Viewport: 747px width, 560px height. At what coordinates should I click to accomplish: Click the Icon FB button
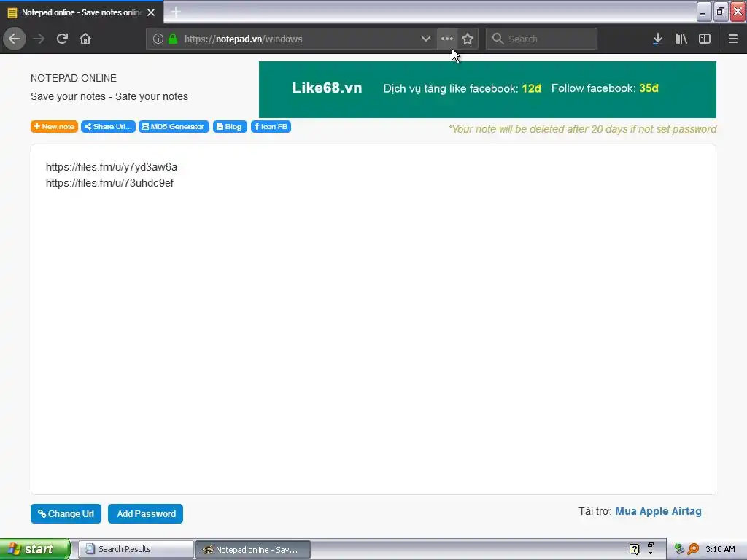pos(271,127)
